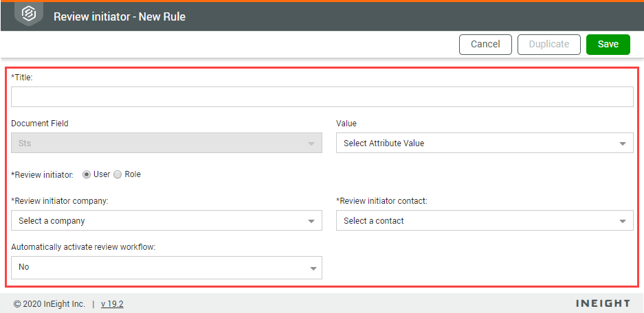The image size is (644, 313).
Task: Click the Value dropdown arrow
Action: pyautogui.click(x=623, y=144)
